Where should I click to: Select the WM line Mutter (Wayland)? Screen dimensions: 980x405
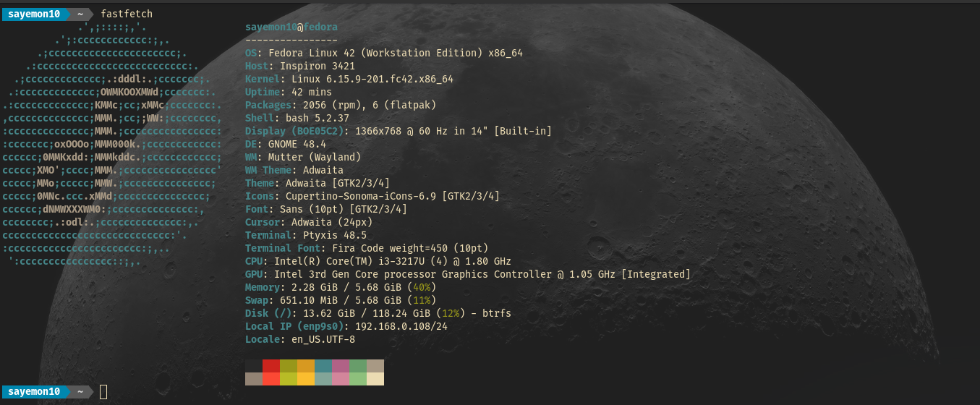click(x=303, y=157)
